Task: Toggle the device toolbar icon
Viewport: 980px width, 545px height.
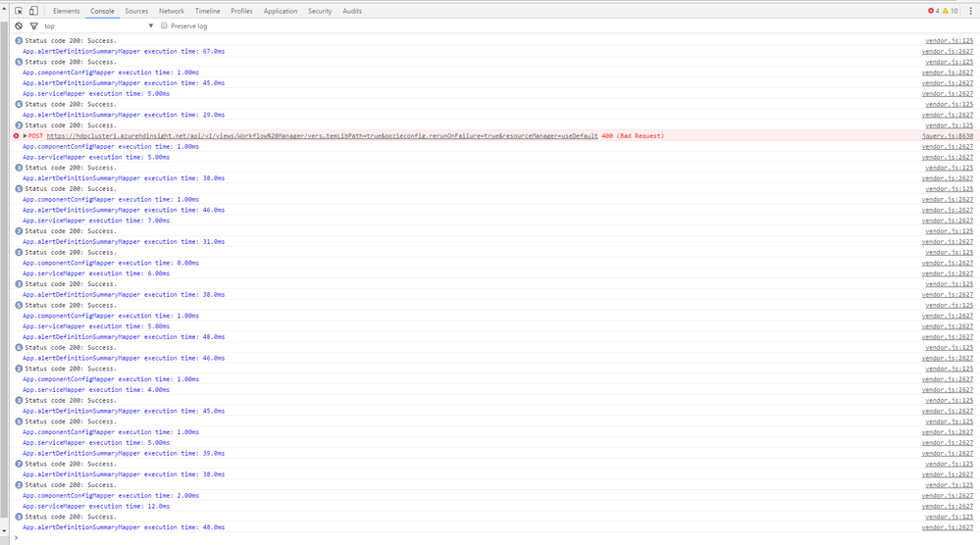Action: (33, 11)
